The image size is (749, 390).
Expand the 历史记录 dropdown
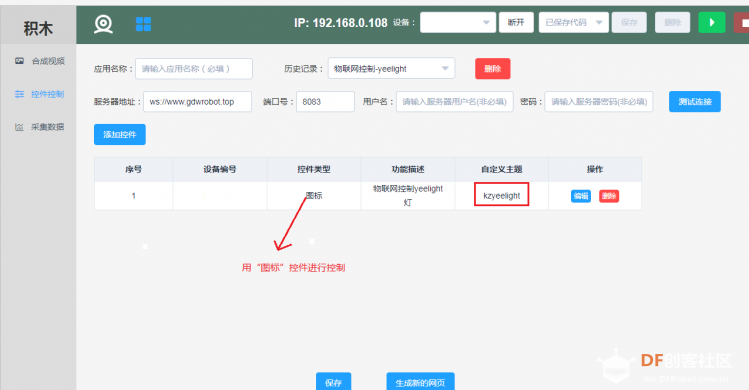pos(391,69)
